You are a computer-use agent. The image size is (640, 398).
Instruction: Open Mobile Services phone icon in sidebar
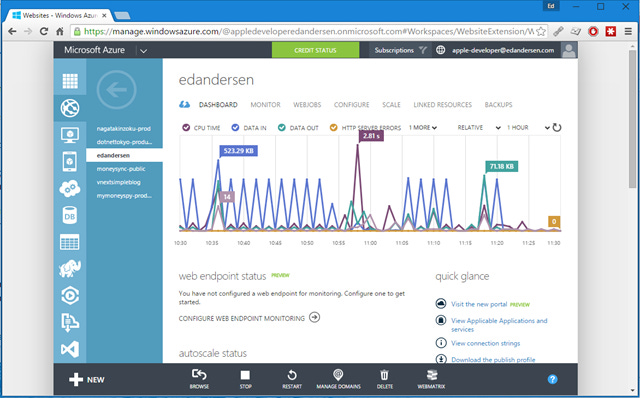pos(70,161)
